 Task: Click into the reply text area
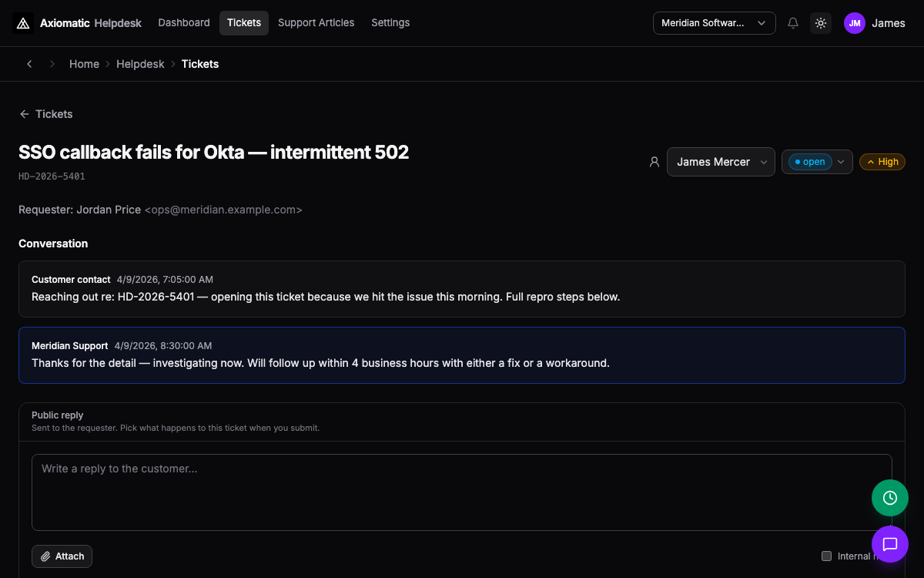(x=462, y=492)
